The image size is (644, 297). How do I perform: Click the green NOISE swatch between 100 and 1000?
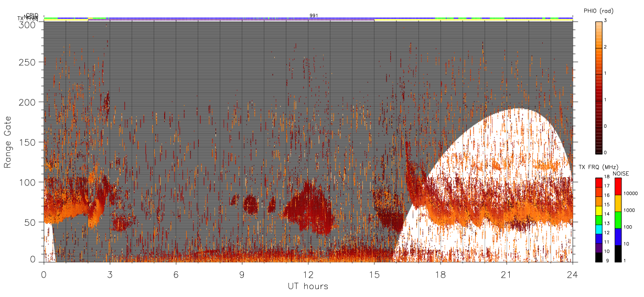[x=618, y=220]
